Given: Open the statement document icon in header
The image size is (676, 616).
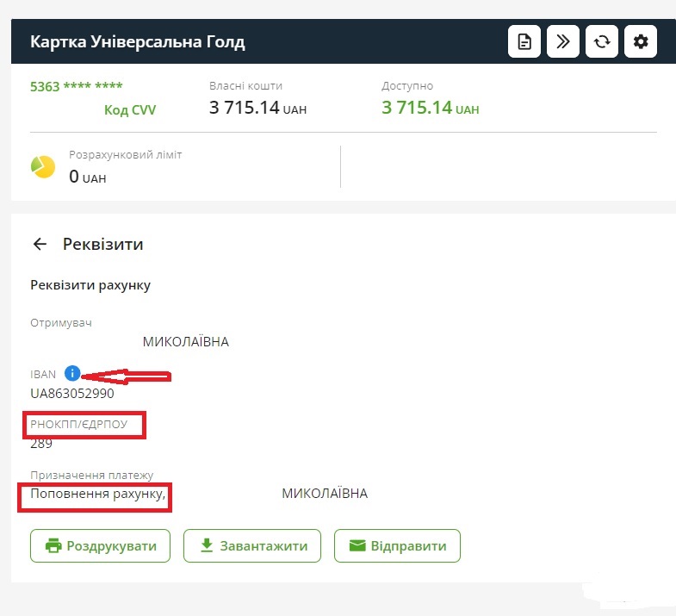Looking at the screenshot, I should (524, 41).
